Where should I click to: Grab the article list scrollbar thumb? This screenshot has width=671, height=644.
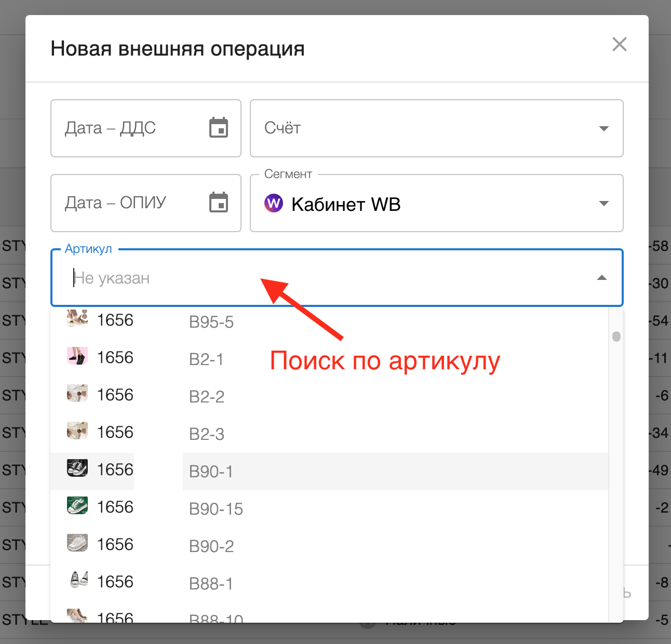616,337
